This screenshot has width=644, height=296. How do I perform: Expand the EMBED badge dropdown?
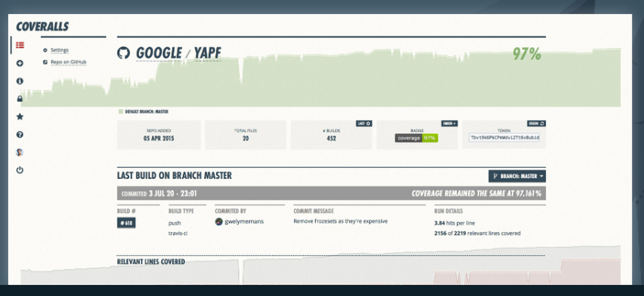pyautogui.click(x=450, y=123)
